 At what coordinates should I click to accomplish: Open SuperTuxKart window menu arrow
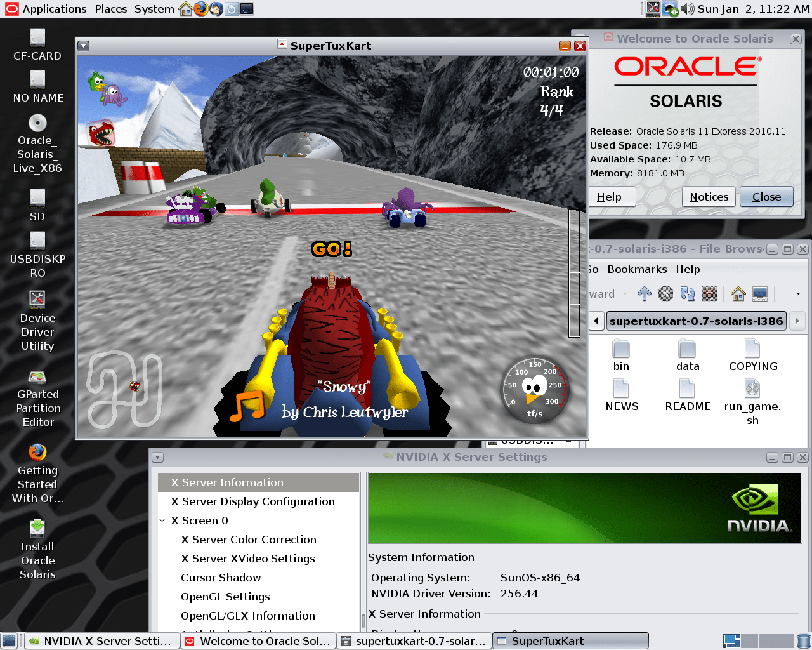tap(84, 46)
